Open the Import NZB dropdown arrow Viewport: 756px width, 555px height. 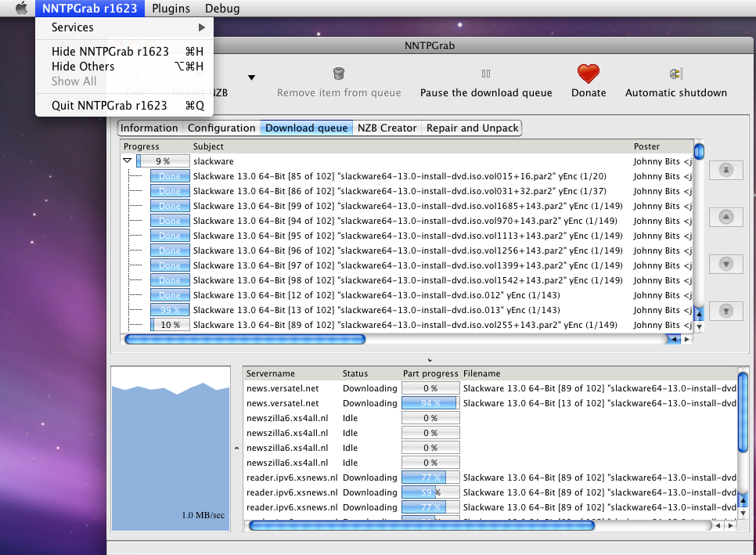(252, 77)
